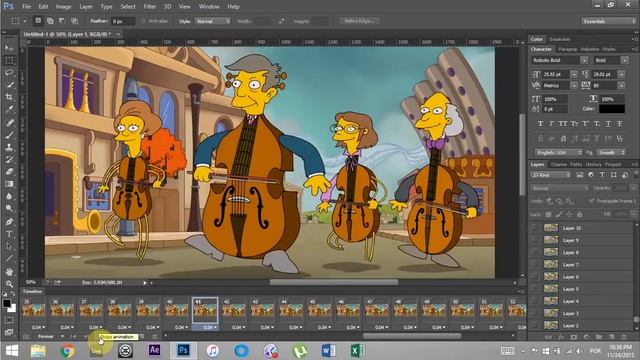Select the Hand tool
Viewport: 640px width, 360px height.
coord(9,272)
